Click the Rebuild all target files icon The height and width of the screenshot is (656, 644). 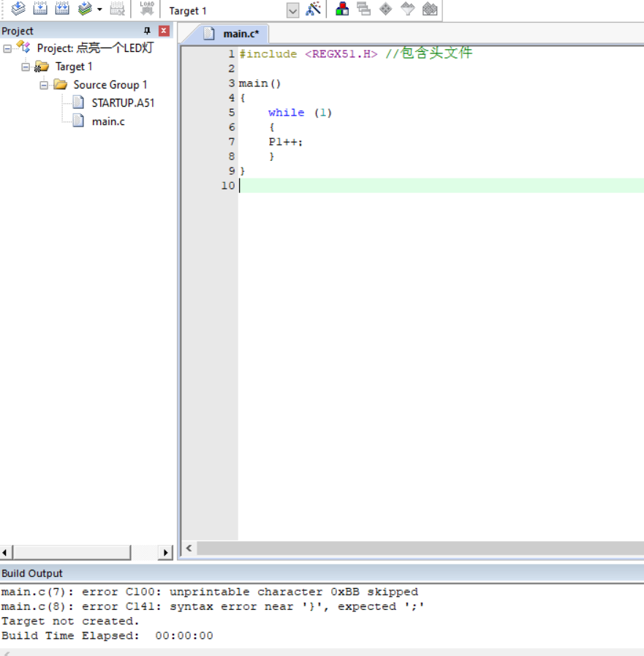(x=62, y=9)
